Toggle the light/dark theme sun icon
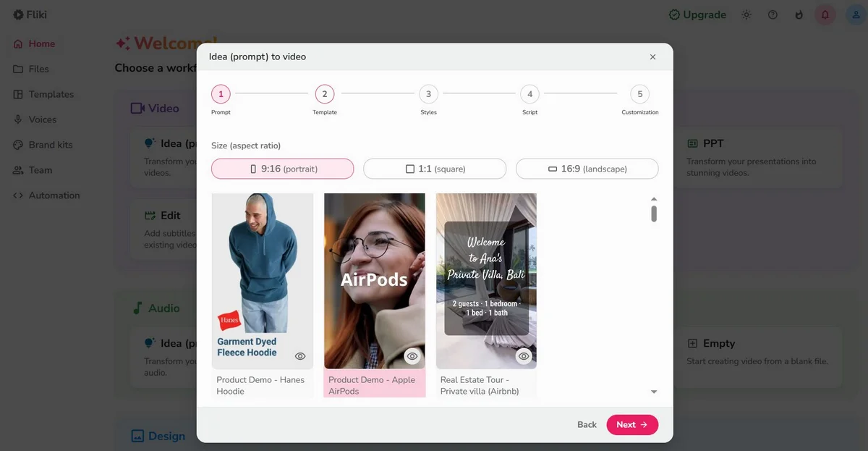The height and width of the screenshot is (451, 868). [x=746, y=14]
